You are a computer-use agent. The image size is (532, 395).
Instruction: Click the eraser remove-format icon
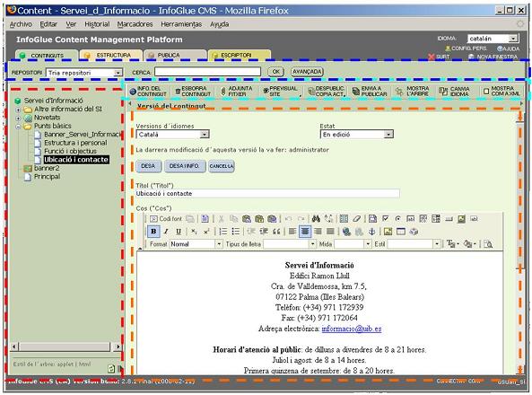point(356,219)
